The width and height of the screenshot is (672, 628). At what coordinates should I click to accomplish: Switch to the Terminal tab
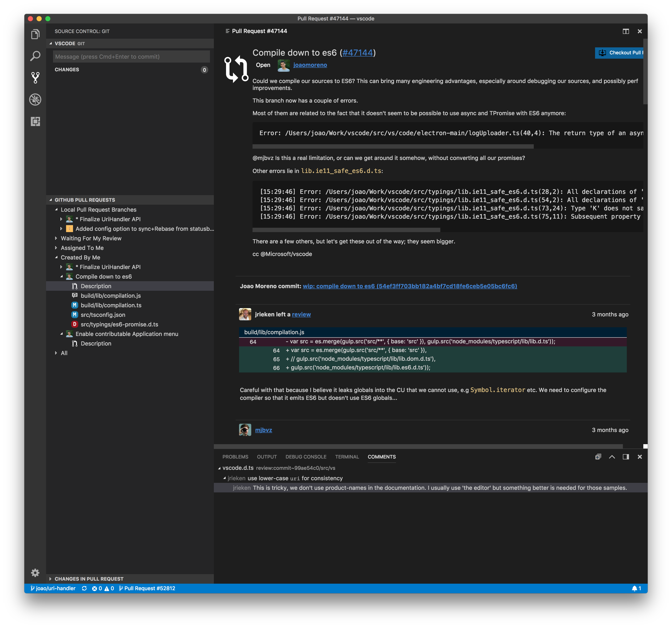347,457
